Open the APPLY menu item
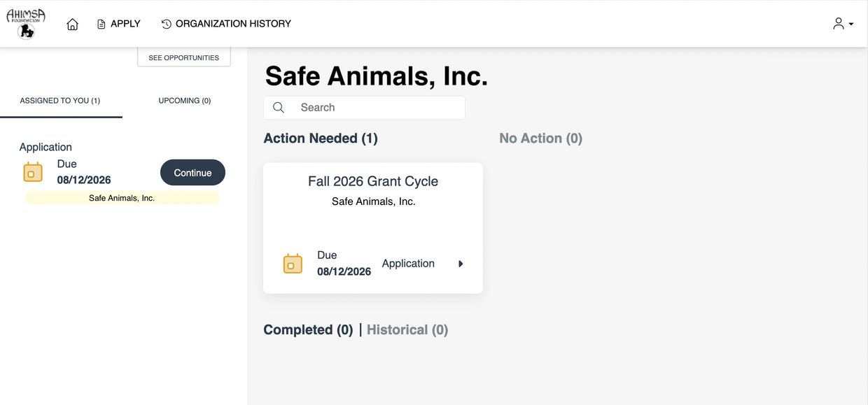 (118, 24)
